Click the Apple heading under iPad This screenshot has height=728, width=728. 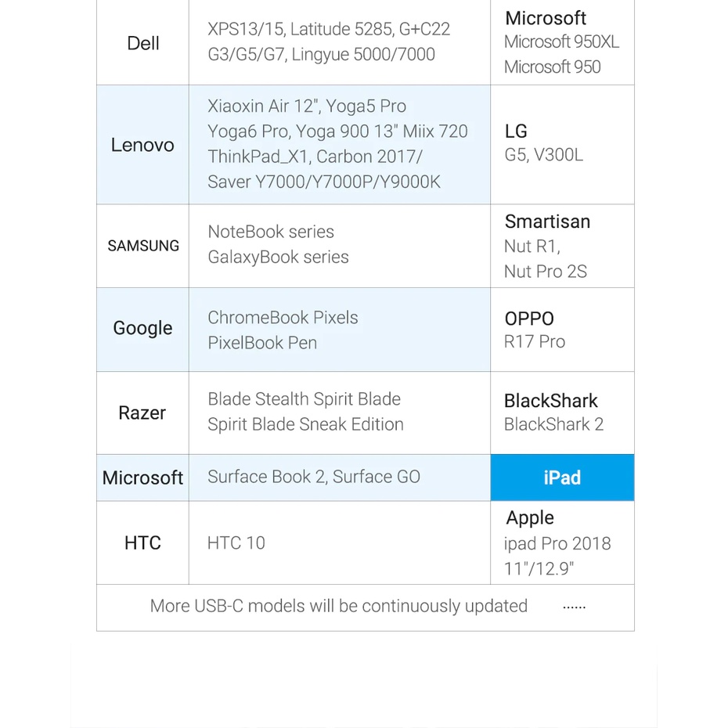(530, 517)
